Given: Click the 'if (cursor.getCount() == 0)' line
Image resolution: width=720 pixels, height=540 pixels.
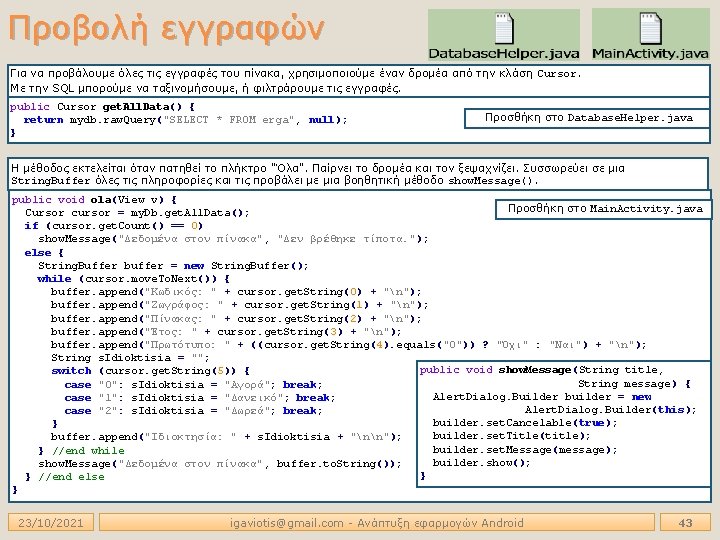Looking at the screenshot, I should click(x=113, y=226).
